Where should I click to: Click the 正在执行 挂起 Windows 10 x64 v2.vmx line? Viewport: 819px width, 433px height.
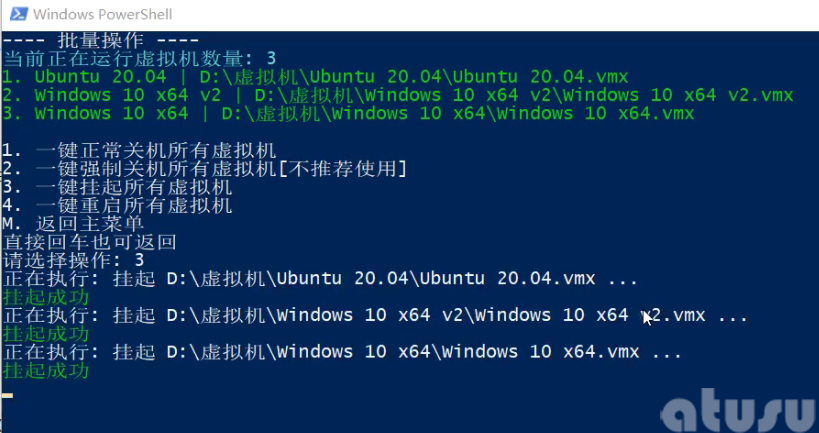click(376, 315)
